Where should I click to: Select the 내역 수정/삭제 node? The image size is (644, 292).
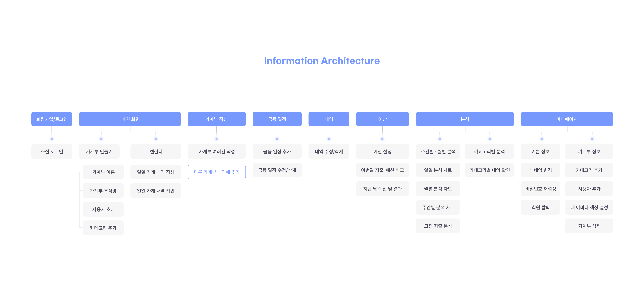[329, 151]
